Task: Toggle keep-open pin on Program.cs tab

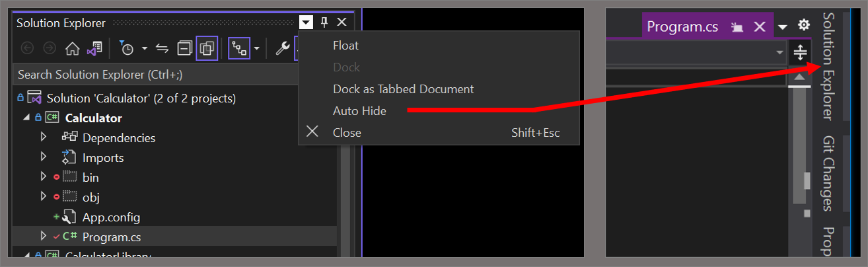Action: (x=738, y=27)
